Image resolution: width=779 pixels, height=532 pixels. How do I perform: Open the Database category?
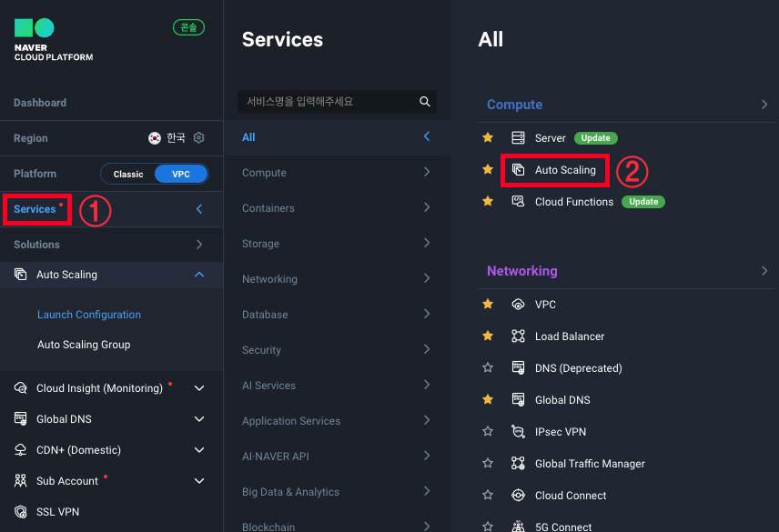[337, 314]
